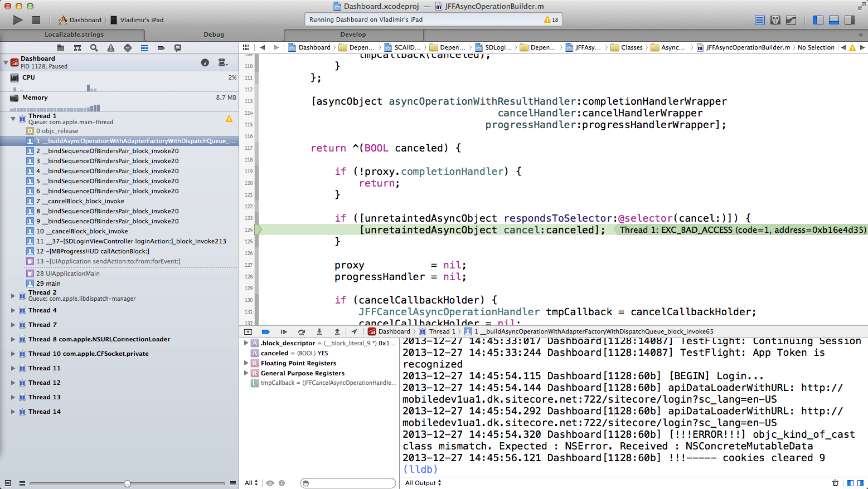Click the Quick Look eye icon
The width and height of the screenshot is (868, 489).
tap(270, 483)
